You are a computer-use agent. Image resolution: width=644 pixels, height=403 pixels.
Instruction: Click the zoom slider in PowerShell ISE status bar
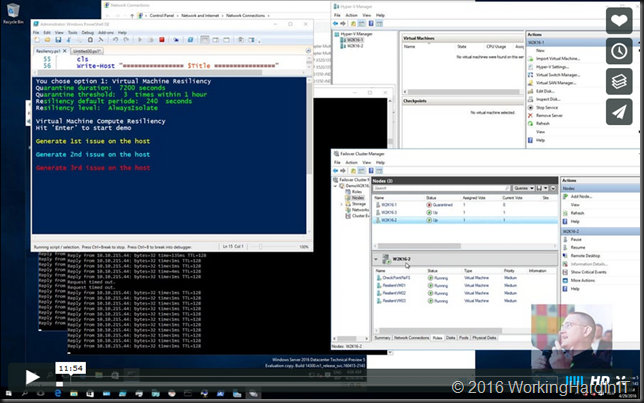click(260, 247)
